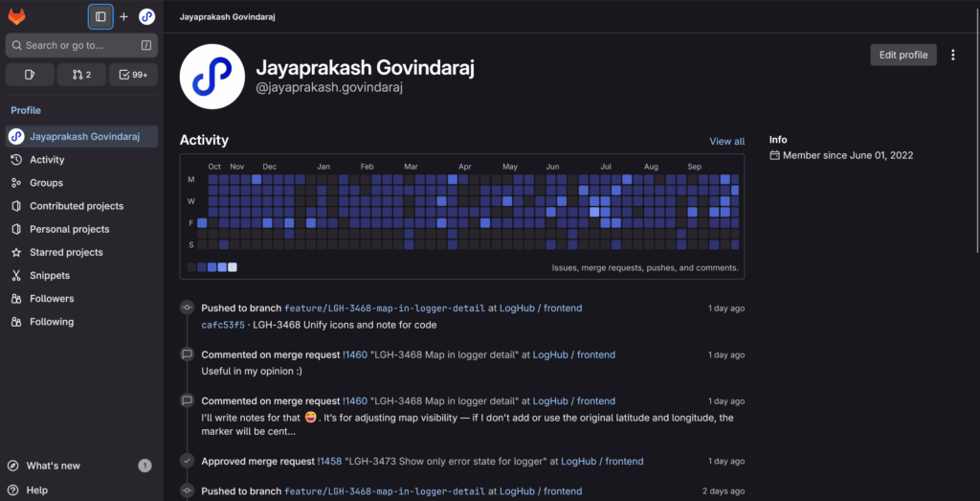The width and height of the screenshot is (980, 501).
Task: Toggle the sidebar collapse button
Action: tap(100, 16)
